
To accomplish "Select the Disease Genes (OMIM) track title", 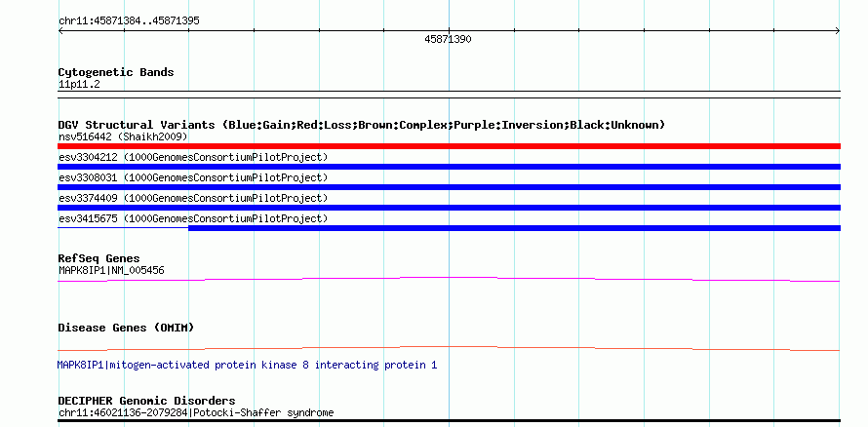I will point(126,328).
